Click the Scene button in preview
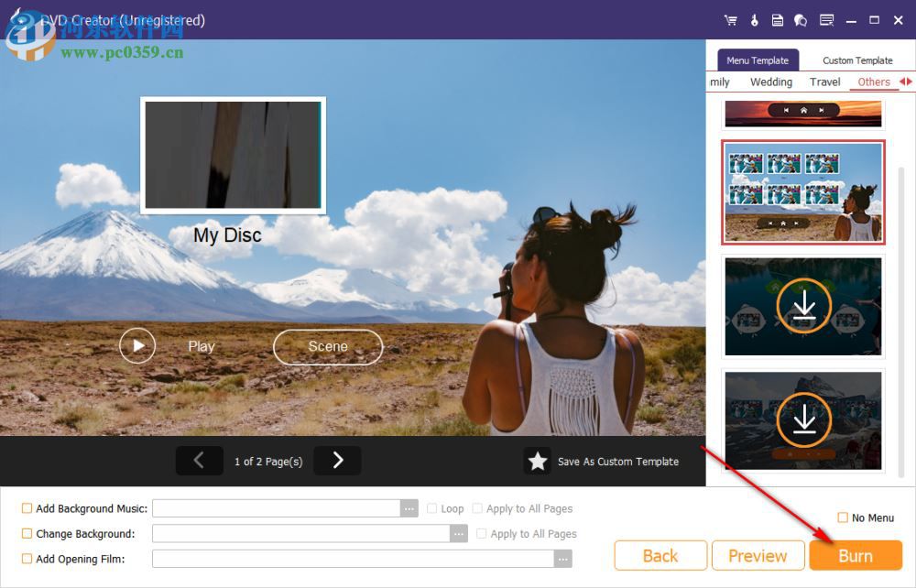The image size is (916, 588). click(x=328, y=347)
